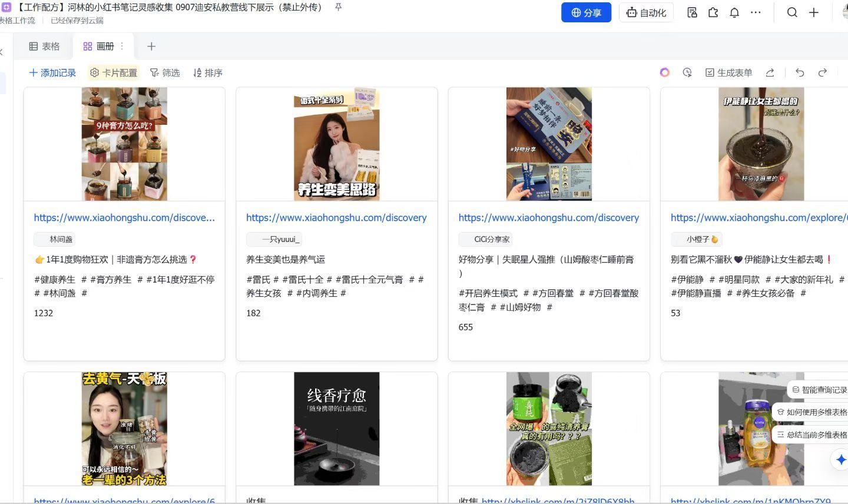
Task: Click the purple app logo icon
Action: (x=6, y=7)
